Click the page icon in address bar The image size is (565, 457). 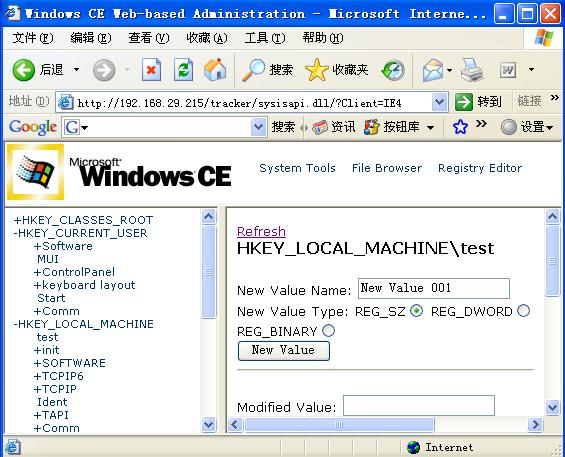[x=66, y=102]
